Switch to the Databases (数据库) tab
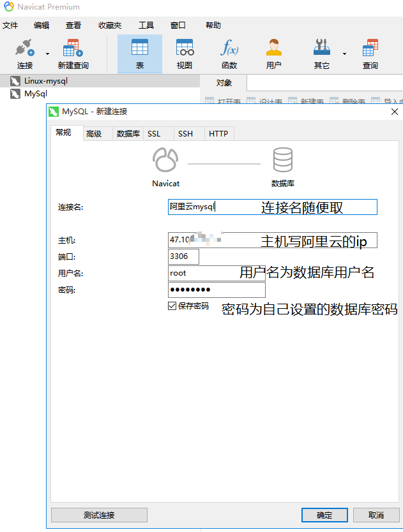This screenshot has height=532, width=403. [128, 134]
